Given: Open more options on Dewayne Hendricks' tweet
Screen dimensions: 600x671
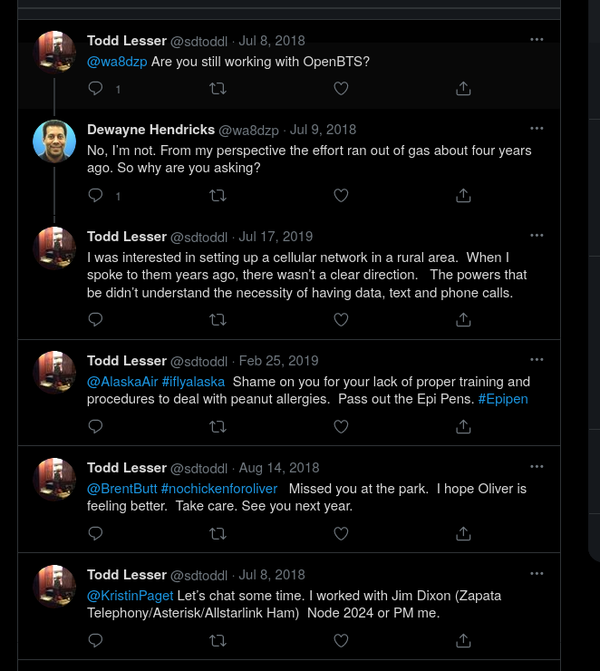Looking at the screenshot, I should coord(537,129).
